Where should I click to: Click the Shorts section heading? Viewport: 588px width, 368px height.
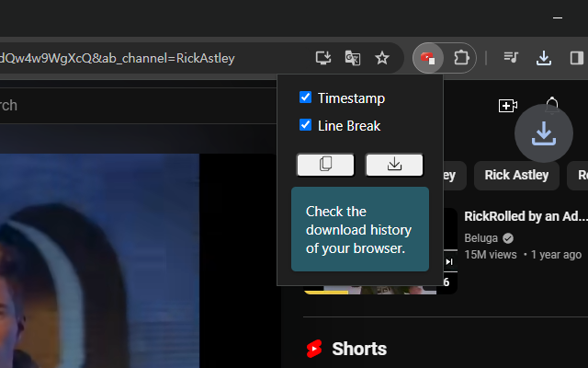(x=359, y=349)
